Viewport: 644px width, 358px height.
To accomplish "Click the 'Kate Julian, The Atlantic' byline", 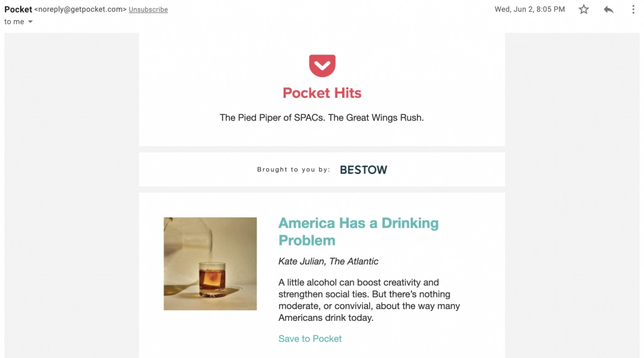I will pos(328,261).
